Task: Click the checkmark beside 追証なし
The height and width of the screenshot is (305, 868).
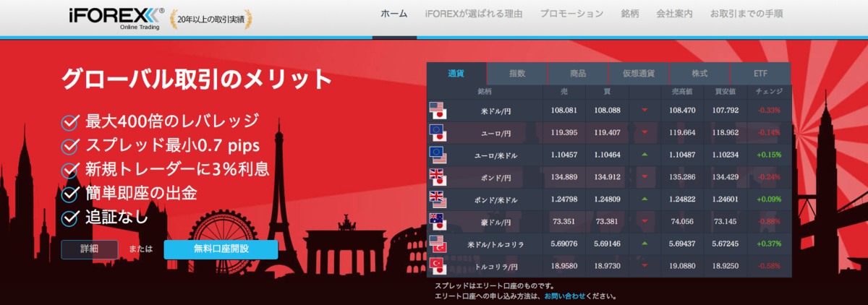Action: click(71, 217)
